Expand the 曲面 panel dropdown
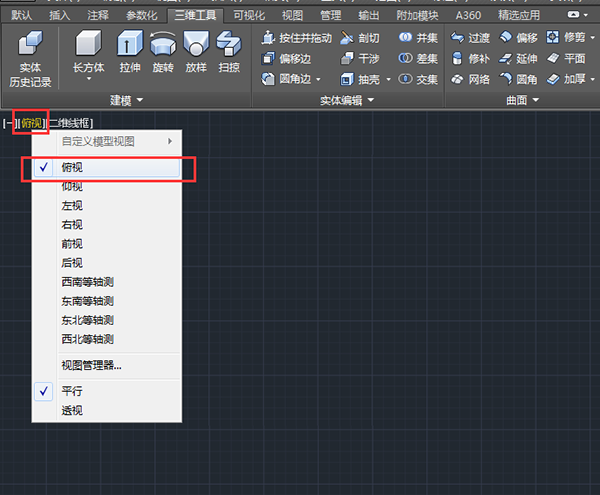This screenshot has width=600, height=495. (x=522, y=100)
